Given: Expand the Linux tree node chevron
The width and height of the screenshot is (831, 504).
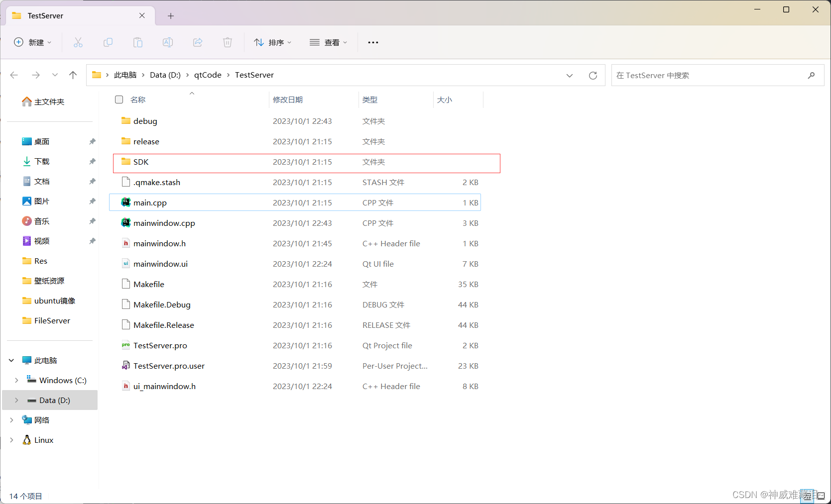Looking at the screenshot, I should click(11, 440).
